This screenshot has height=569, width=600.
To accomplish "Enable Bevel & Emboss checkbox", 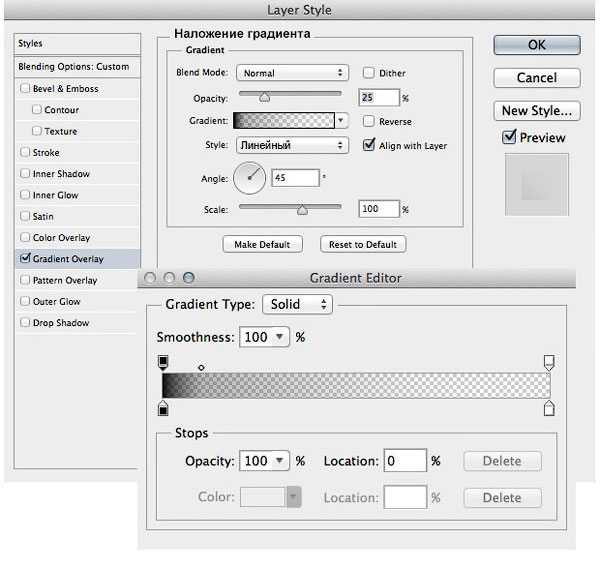I will [25, 88].
